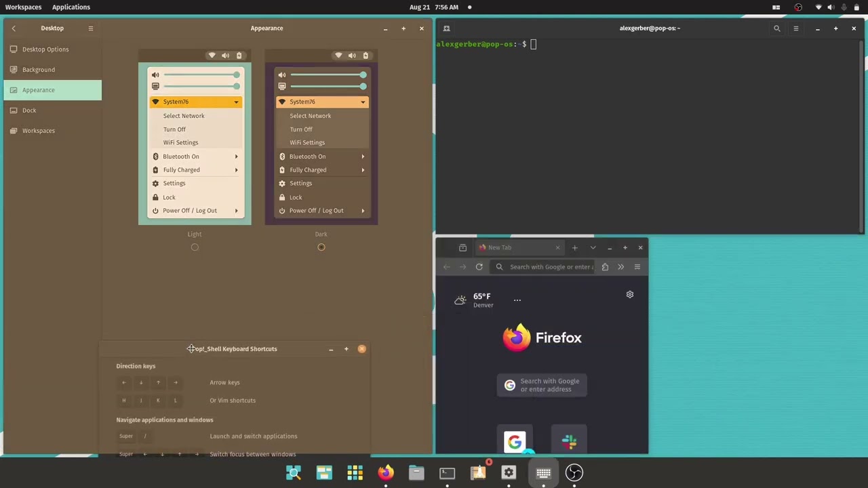The image size is (868, 488).
Task: Open the Settings window's hamburger menu
Action: (x=90, y=28)
